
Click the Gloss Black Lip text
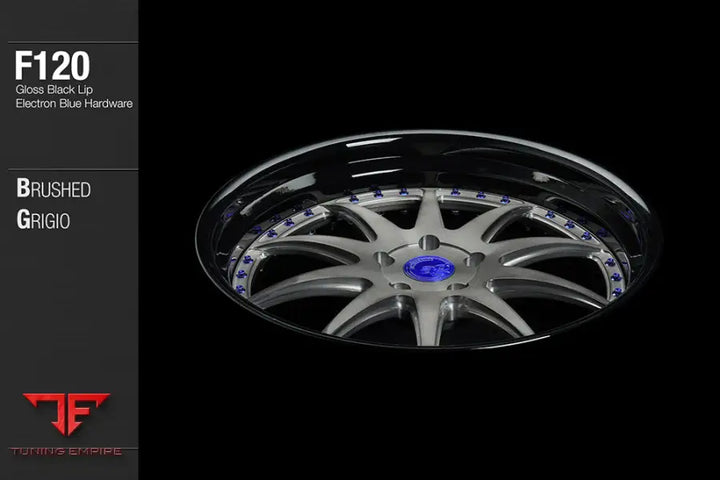54,91
